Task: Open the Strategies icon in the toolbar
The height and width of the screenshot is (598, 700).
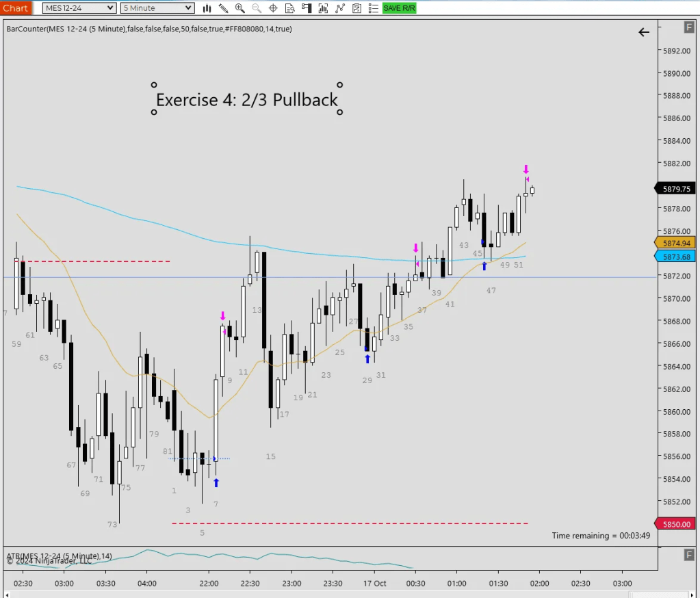Action: click(339, 8)
